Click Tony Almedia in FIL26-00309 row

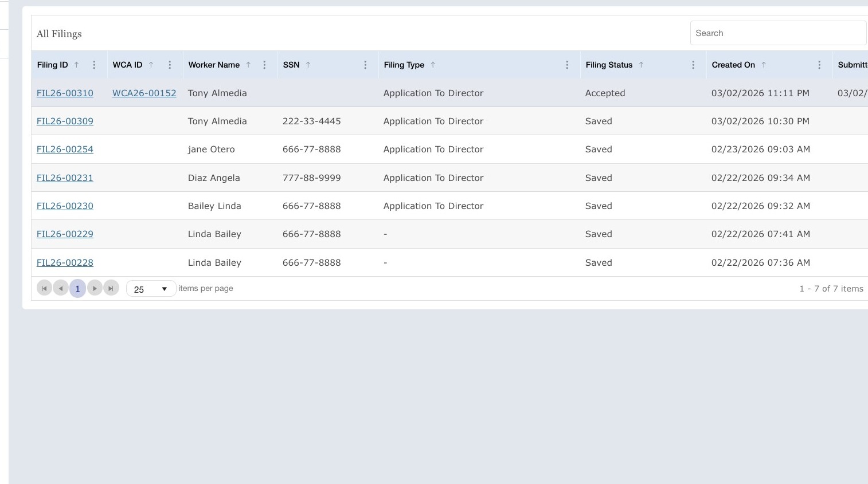[x=217, y=121]
